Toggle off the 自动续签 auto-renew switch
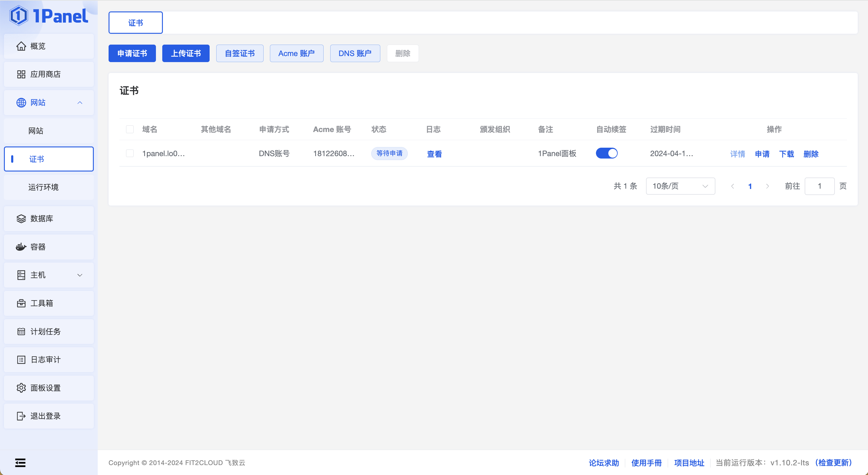 tap(607, 153)
